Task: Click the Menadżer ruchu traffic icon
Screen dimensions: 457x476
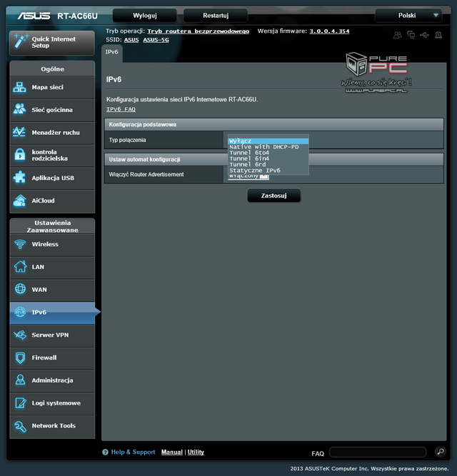Action: point(19,132)
